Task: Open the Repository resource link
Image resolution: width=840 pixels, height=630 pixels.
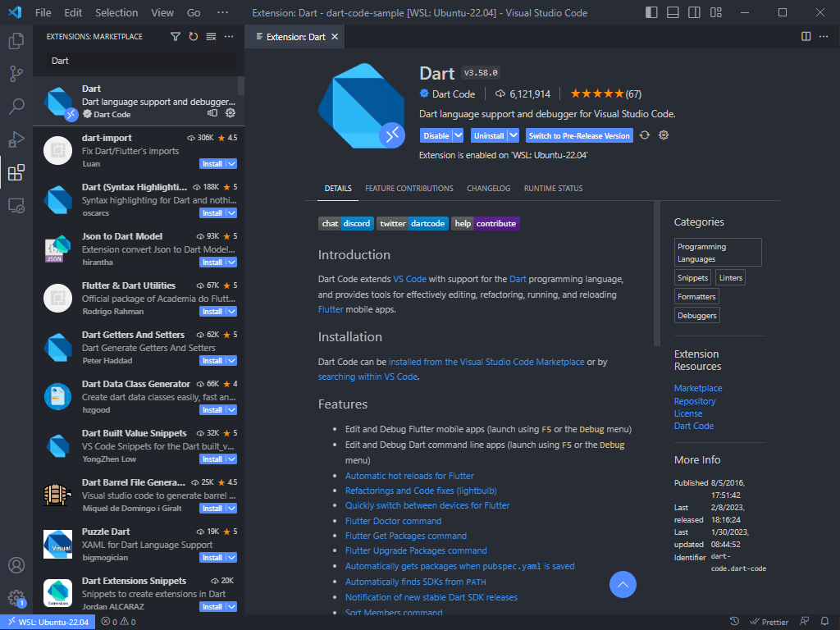Action: [x=695, y=401]
